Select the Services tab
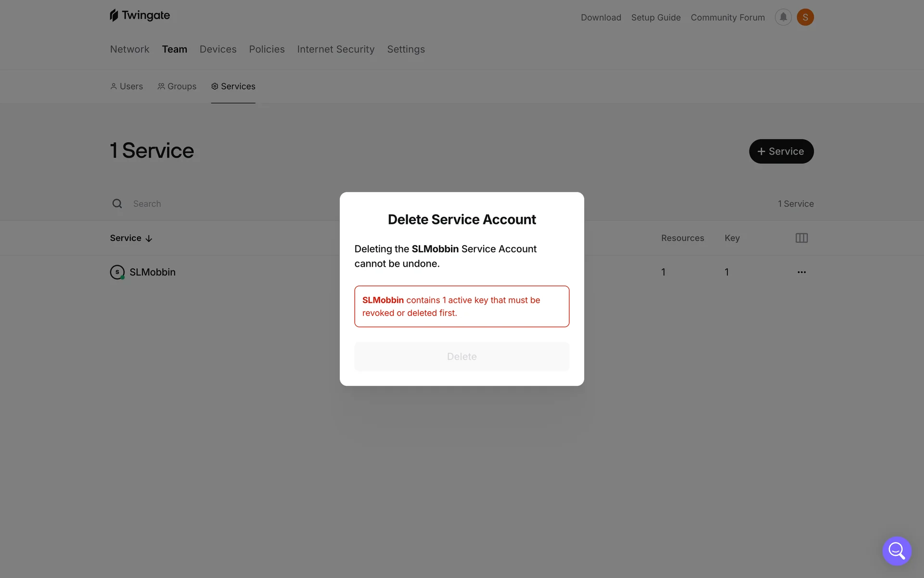 pyautogui.click(x=233, y=86)
